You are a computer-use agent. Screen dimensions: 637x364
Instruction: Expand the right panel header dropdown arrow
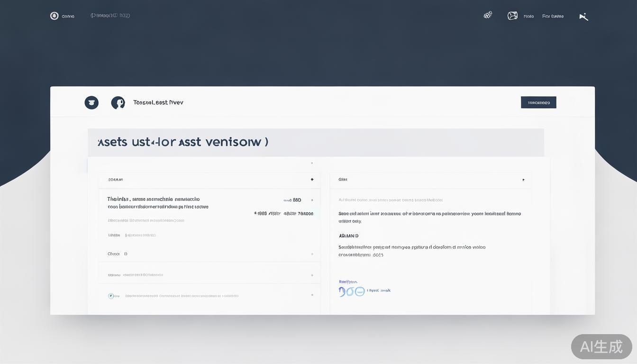pyautogui.click(x=523, y=180)
